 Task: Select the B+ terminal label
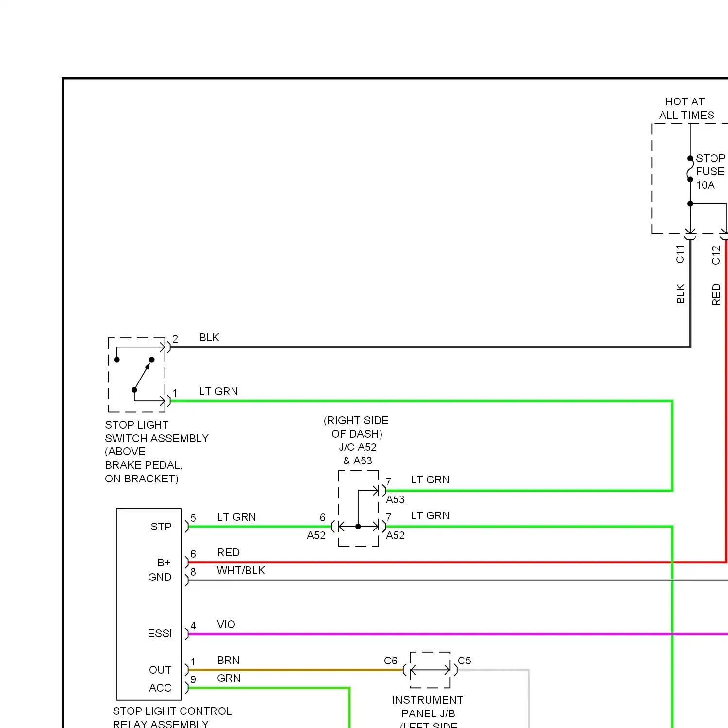164,563
